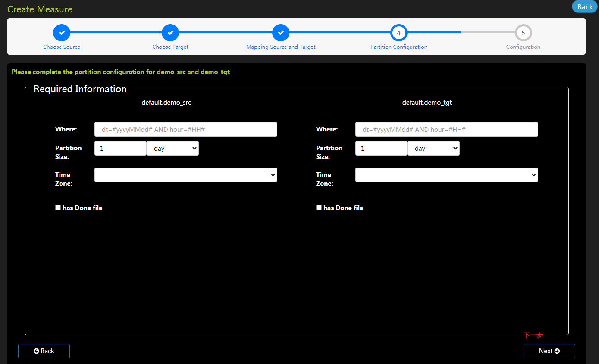This screenshot has width=599, height=364.
Task: Click the Choose Source step checkmark circle
Action: coord(62,33)
